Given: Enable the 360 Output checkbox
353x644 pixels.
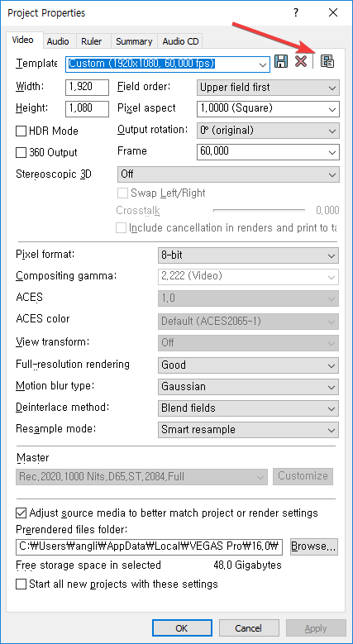Looking at the screenshot, I should tap(21, 153).
